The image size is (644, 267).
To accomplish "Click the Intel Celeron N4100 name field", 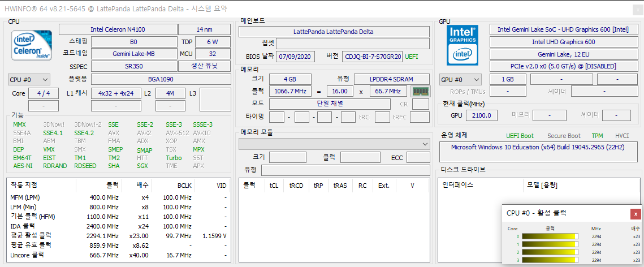I will (x=118, y=29).
